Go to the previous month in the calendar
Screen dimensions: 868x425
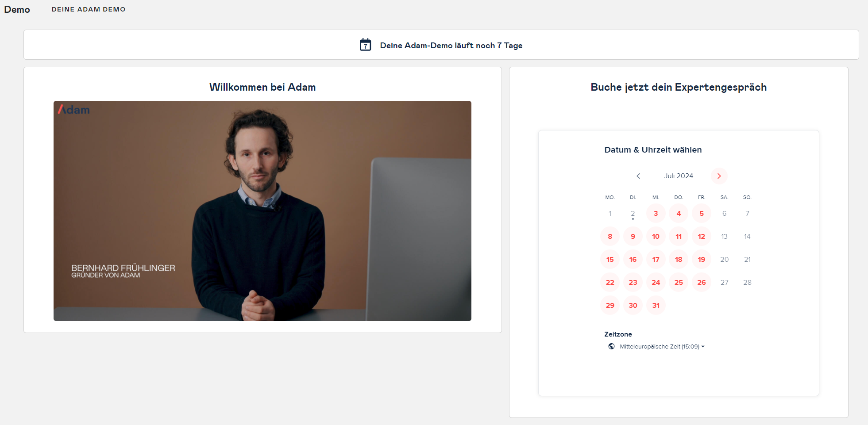(638, 176)
